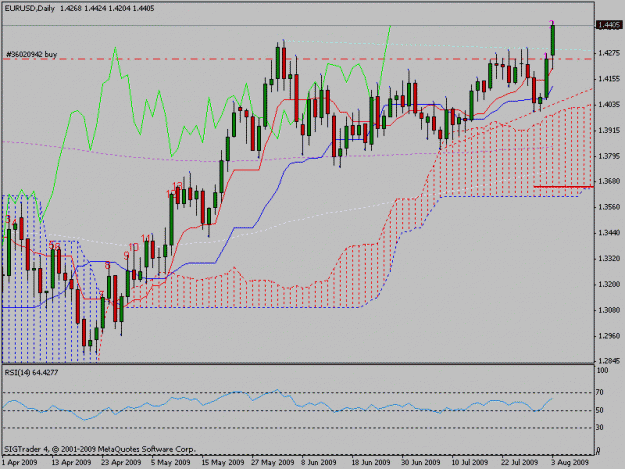Select the #36020942 buy order label
This screenshot has width=625, height=469.
tap(31, 54)
